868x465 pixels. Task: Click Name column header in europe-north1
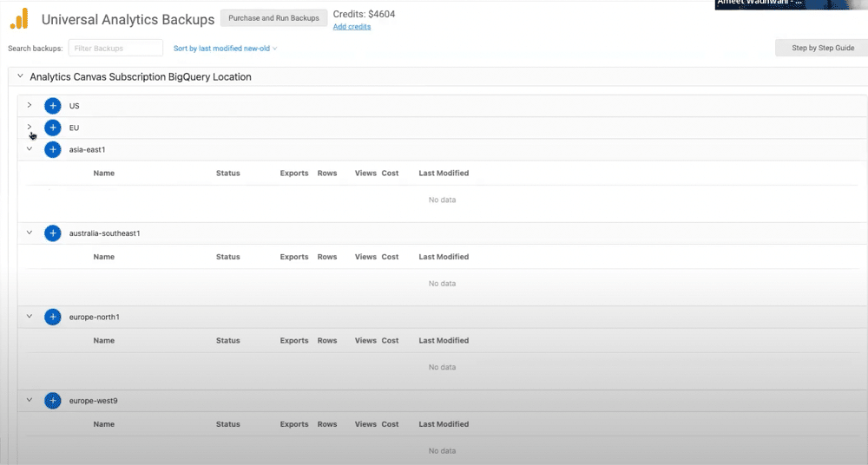click(x=103, y=340)
